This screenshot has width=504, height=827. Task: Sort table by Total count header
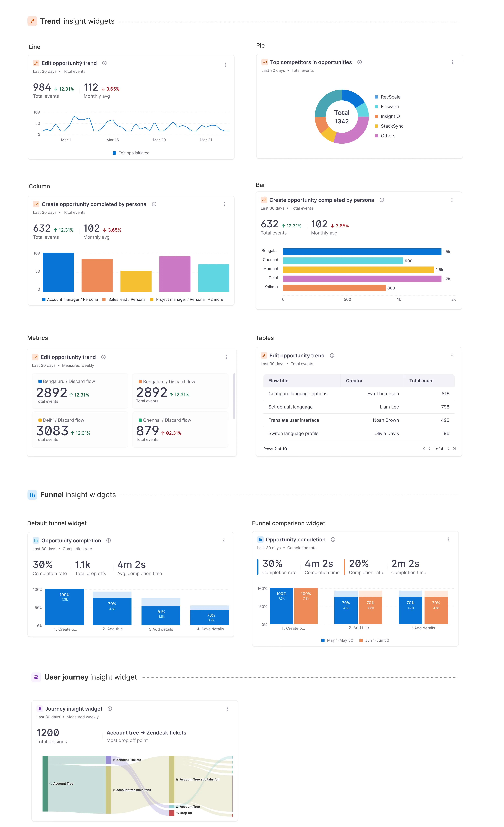[421, 381]
